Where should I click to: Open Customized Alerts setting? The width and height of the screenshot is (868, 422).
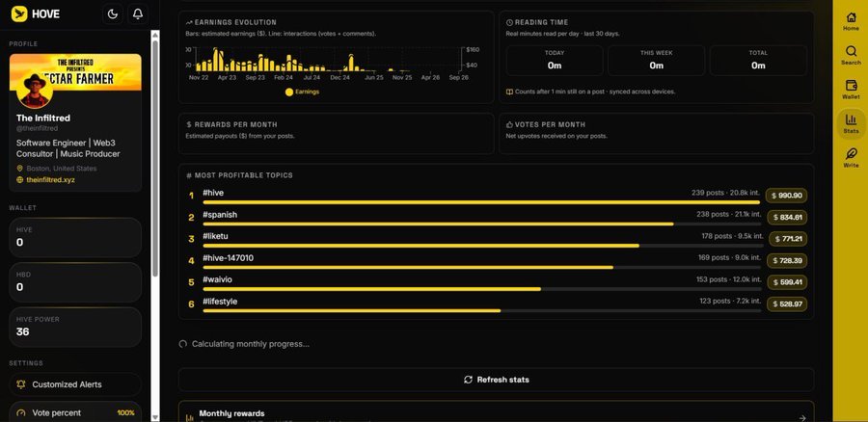75,384
